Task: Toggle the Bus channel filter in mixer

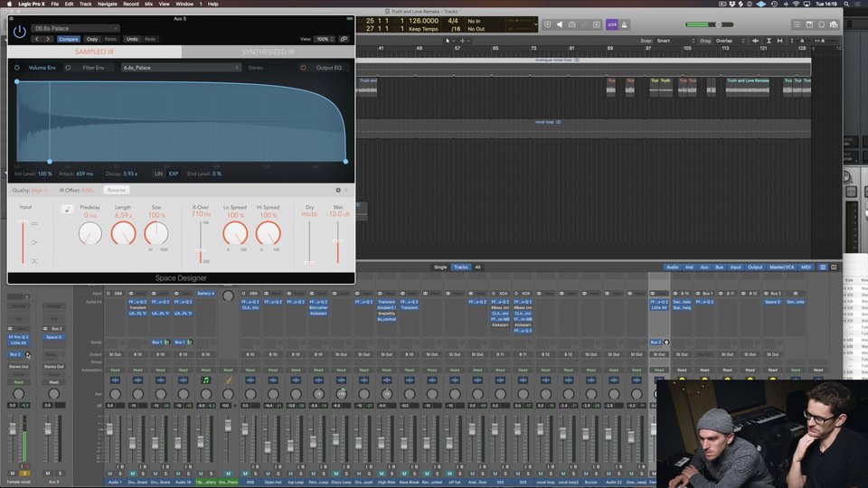Action: coord(719,267)
